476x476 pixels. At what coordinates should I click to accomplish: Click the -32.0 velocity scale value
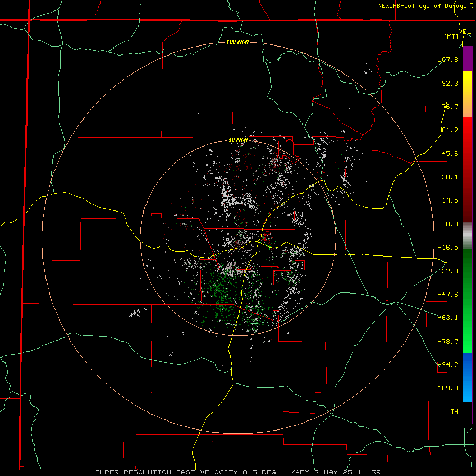click(x=448, y=271)
